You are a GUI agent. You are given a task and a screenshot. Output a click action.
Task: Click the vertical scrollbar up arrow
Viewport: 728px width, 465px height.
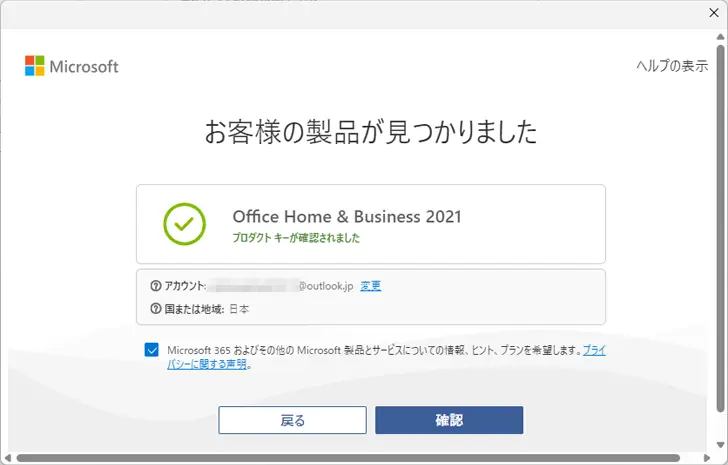720,37
